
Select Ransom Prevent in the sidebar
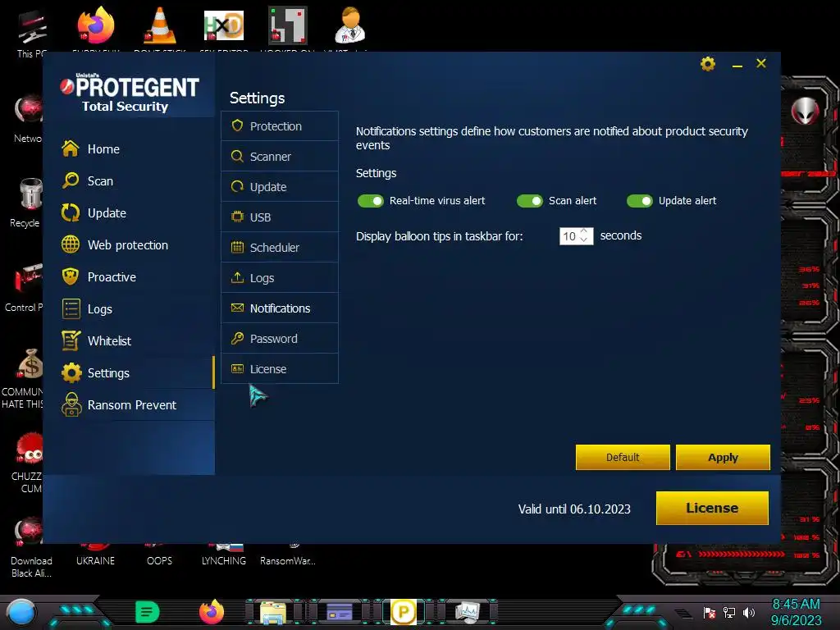(x=129, y=405)
